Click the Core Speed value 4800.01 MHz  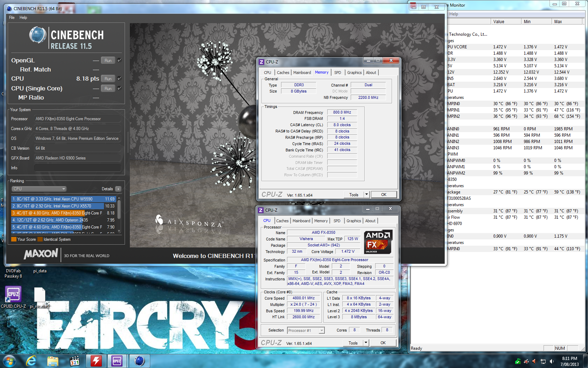click(x=303, y=298)
